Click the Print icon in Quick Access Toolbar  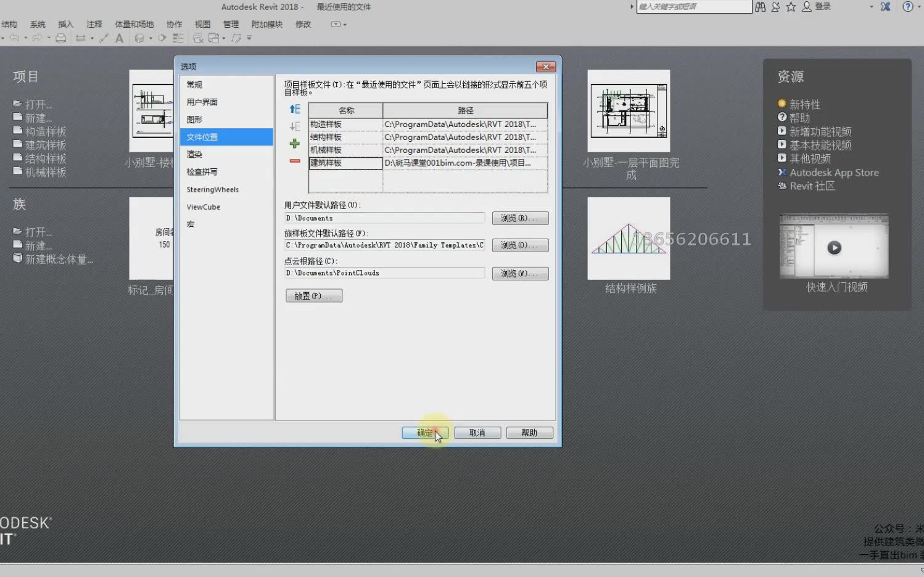[x=61, y=38]
